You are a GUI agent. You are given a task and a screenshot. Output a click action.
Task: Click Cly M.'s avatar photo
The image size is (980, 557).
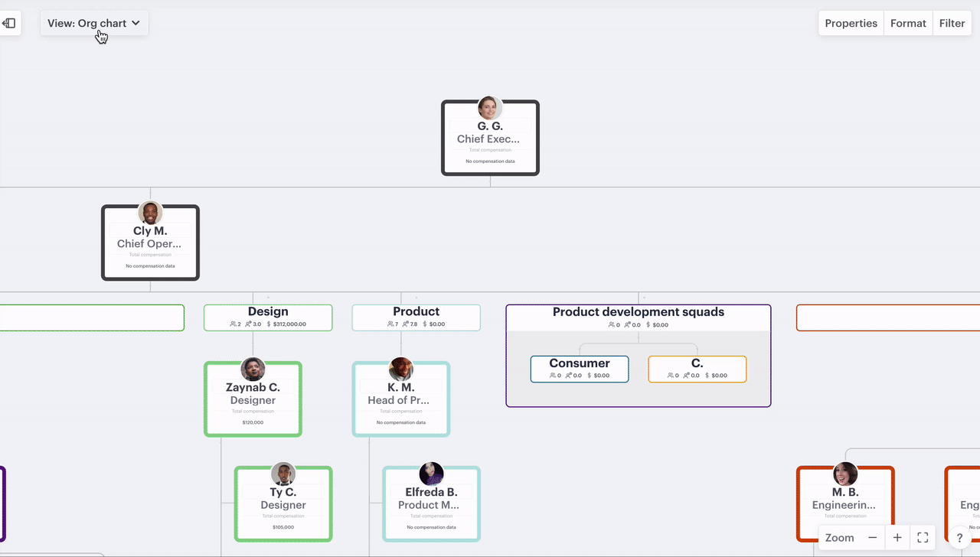tap(150, 213)
